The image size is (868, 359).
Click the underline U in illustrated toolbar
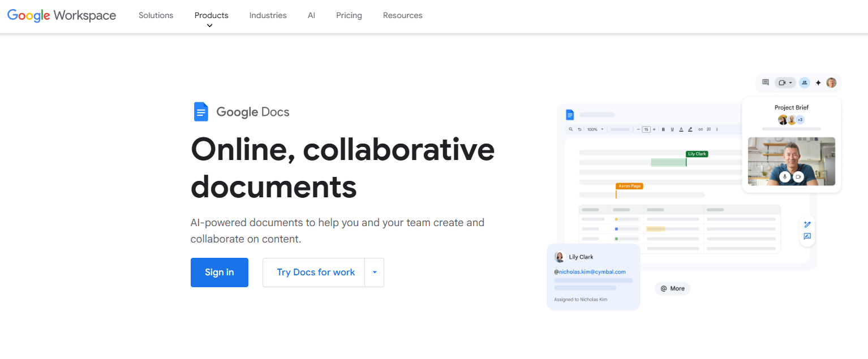point(672,129)
